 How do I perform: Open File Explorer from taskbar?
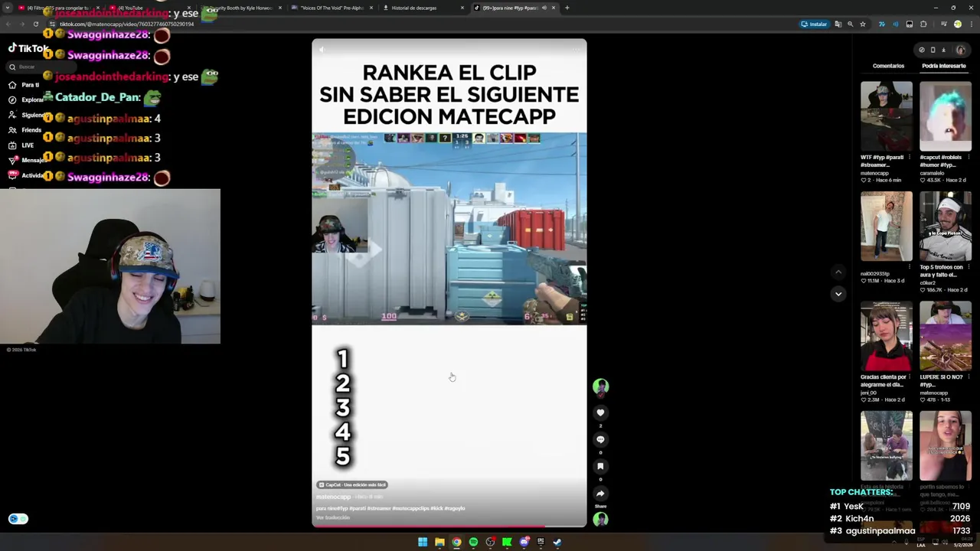439,542
